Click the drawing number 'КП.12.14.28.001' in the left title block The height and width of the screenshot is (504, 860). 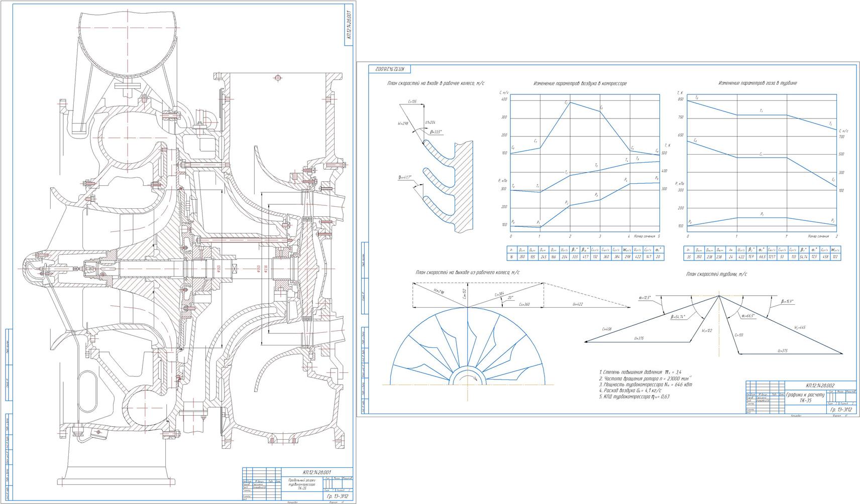317,472
